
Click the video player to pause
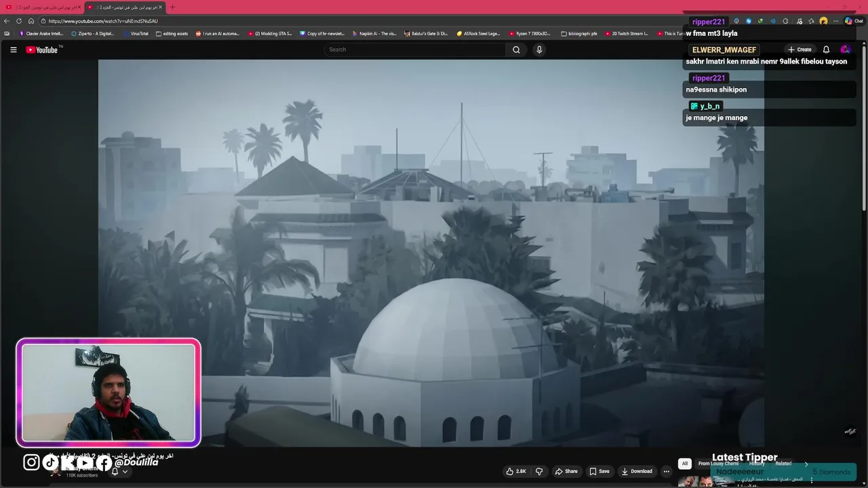(431, 253)
